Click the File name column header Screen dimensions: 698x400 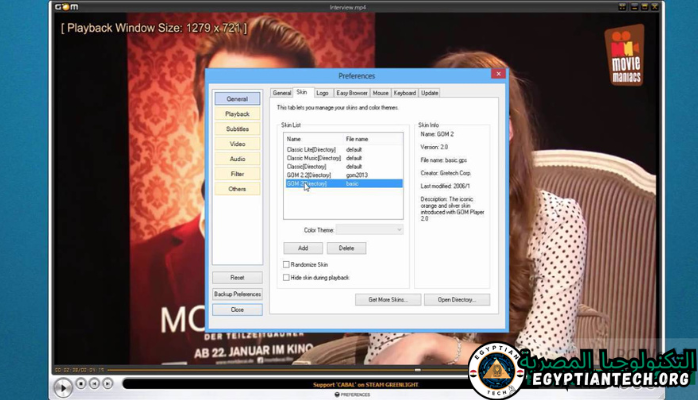[373, 139]
